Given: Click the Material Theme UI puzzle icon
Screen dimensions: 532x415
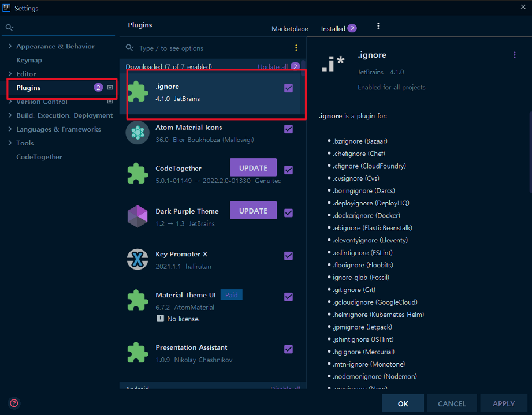Looking at the screenshot, I should point(137,300).
